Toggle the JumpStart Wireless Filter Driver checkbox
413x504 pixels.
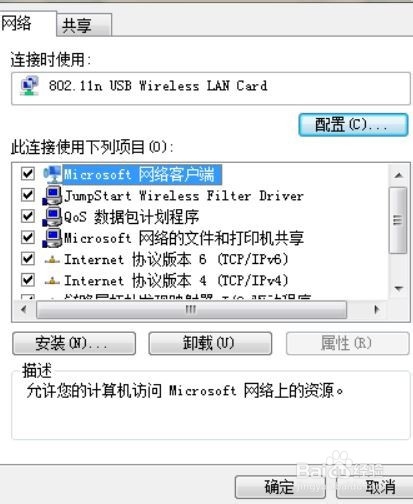coord(28,195)
